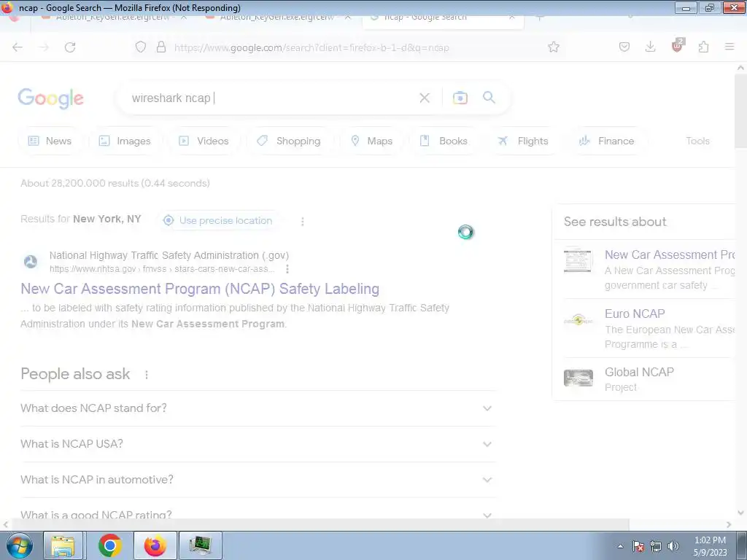This screenshot has height=560, width=747.
Task: Filter results by Finance
Action: pyautogui.click(x=606, y=141)
